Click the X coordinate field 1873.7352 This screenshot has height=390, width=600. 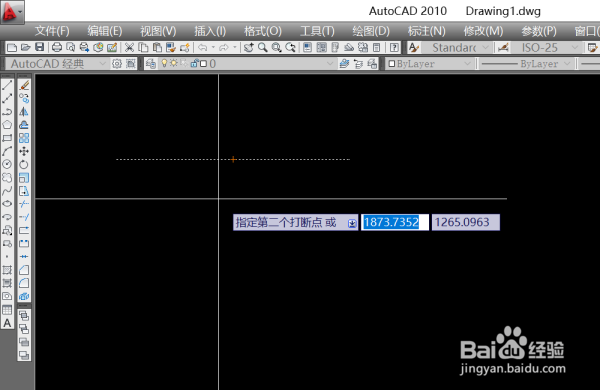tap(395, 222)
